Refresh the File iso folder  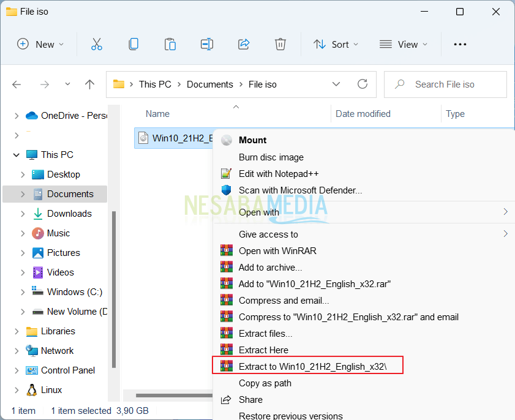point(363,84)
